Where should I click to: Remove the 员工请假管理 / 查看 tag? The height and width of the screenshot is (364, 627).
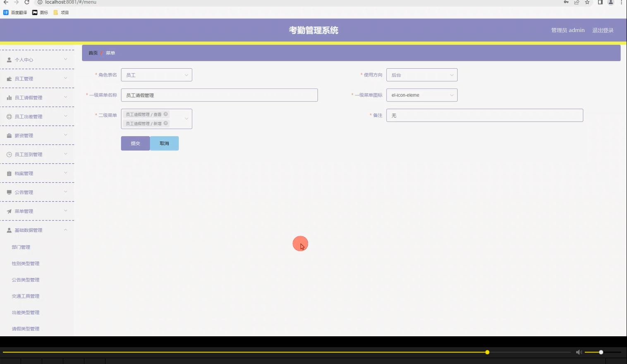tap(166, 114)
